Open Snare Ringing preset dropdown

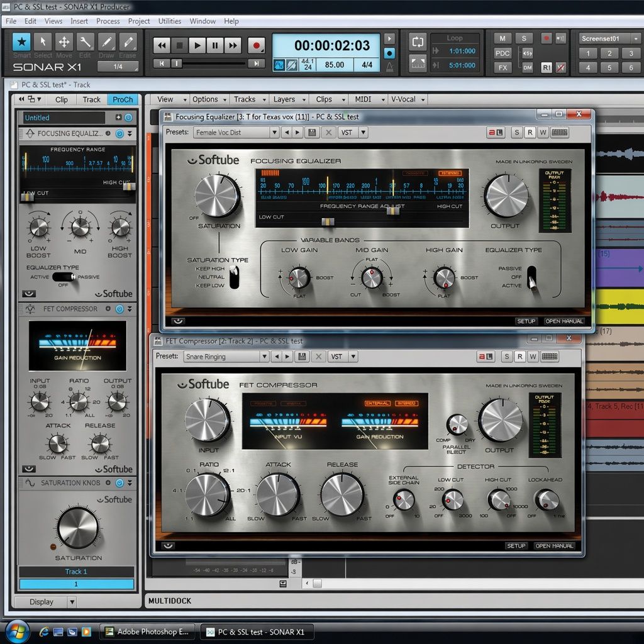[x=265, y=357]
